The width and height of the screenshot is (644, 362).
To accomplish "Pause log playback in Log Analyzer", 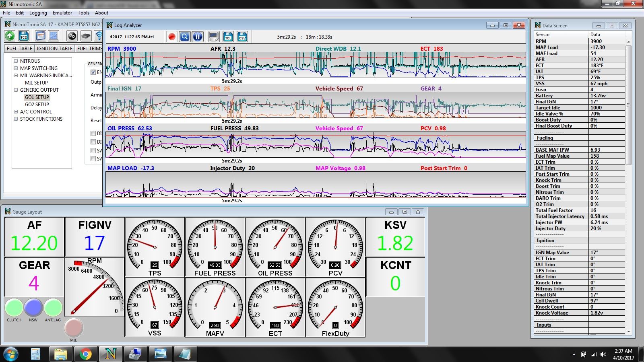I will coord(198,37).
